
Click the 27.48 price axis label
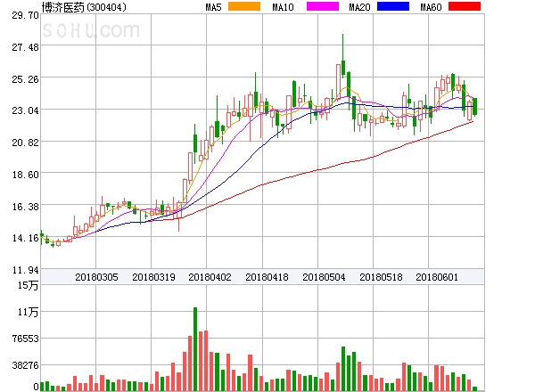point(26,47)
